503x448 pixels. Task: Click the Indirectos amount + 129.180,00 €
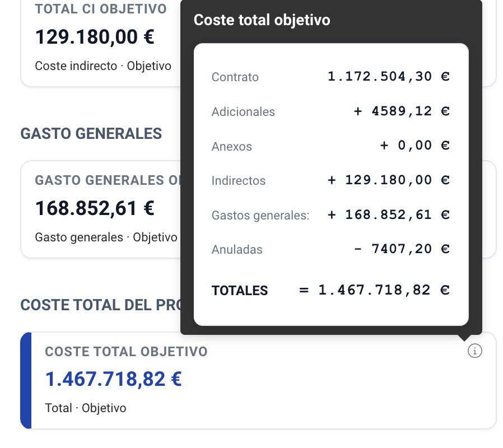(x=389, y=180)
